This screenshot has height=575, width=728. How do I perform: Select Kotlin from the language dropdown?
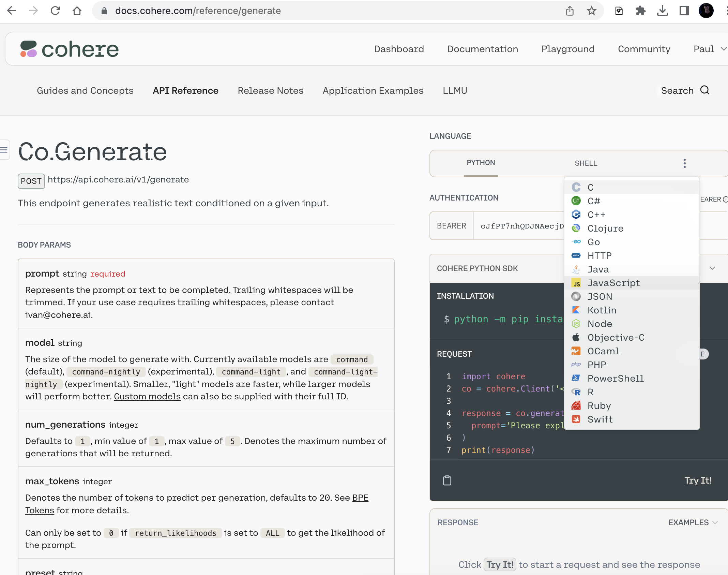(602, 310)
